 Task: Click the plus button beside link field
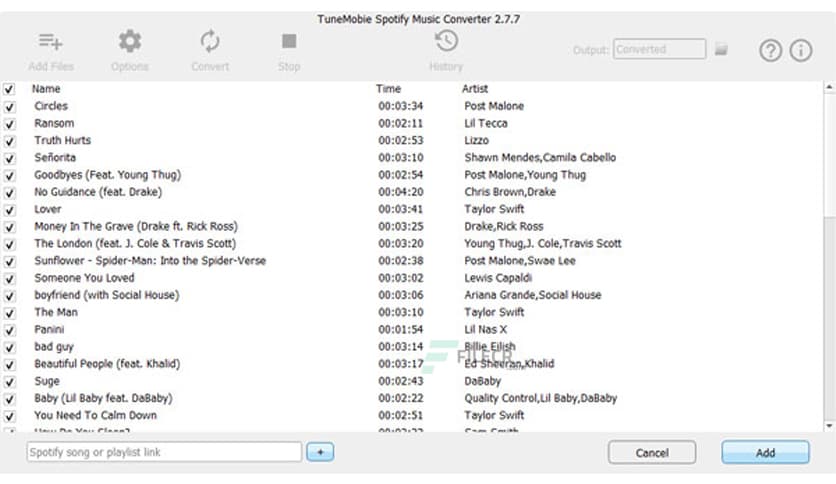click(x=320, y=452)
